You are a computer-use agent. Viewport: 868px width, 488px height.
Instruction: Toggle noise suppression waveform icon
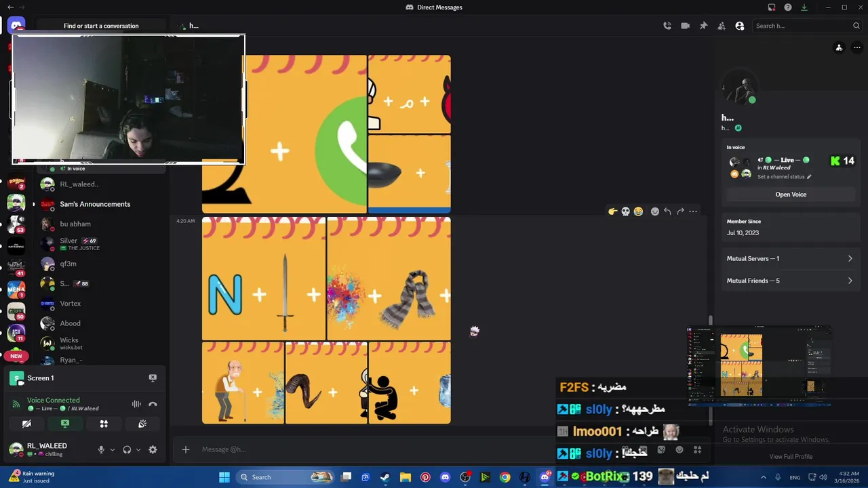coord(136,404)
